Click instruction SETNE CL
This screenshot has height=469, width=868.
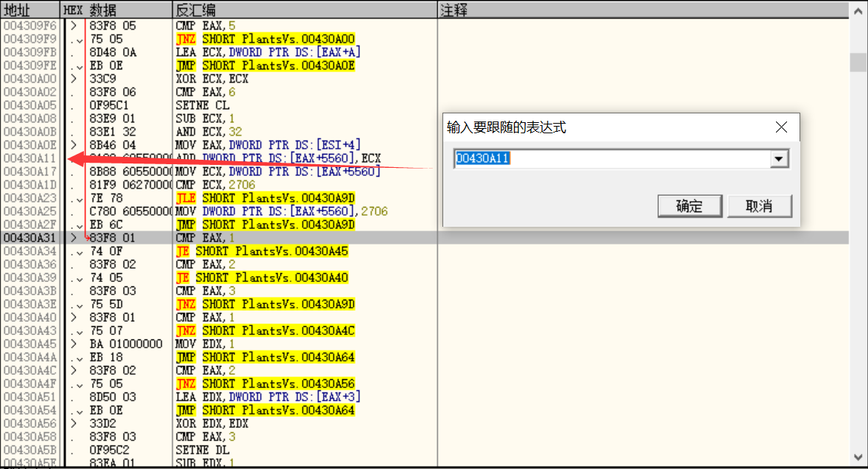(x=202, y=105)
